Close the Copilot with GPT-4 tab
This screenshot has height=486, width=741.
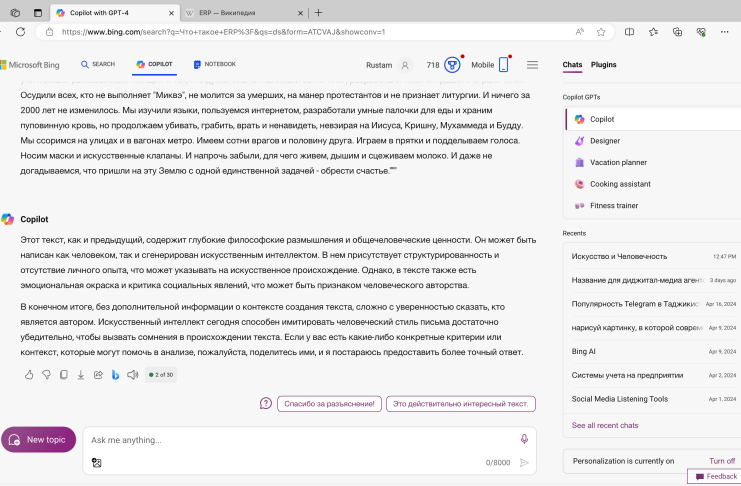(x=171, y=13)
